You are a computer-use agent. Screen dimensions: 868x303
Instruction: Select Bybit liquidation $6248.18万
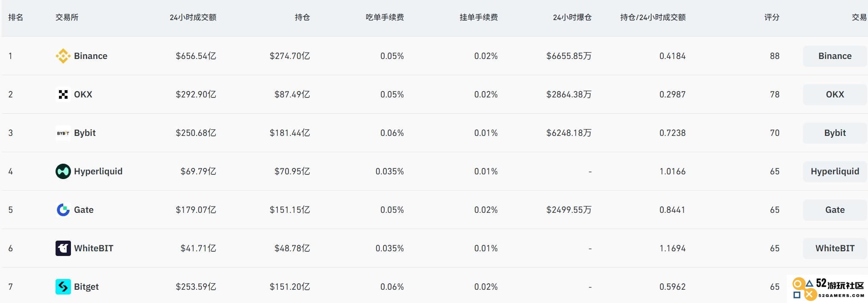(x=569, y=133)
